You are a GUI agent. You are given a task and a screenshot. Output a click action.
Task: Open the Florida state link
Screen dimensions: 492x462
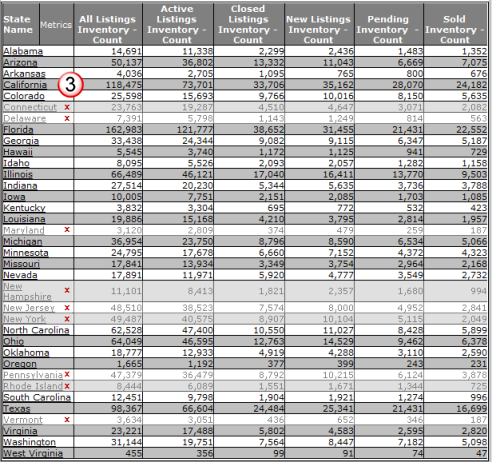tap(18, 130)
